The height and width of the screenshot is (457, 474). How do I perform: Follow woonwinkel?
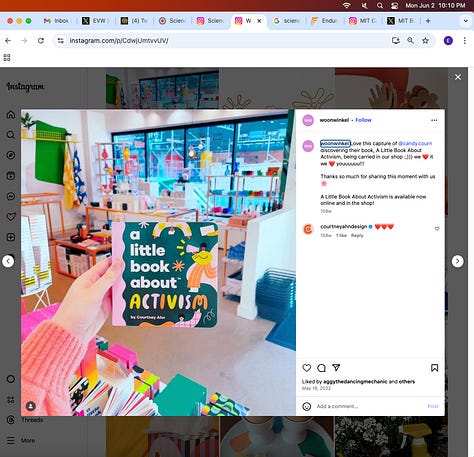coord(363,120)
